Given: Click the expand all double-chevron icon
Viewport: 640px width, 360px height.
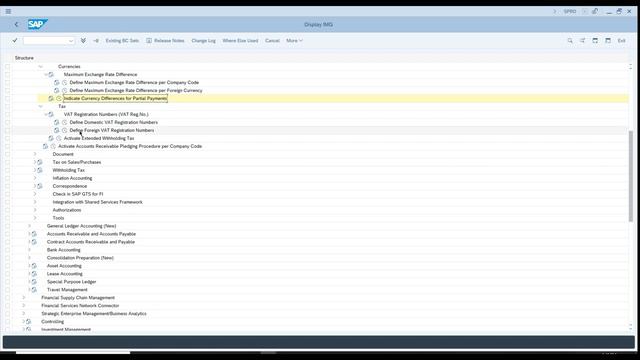Looking at the screenshot, I should [83, 40].
